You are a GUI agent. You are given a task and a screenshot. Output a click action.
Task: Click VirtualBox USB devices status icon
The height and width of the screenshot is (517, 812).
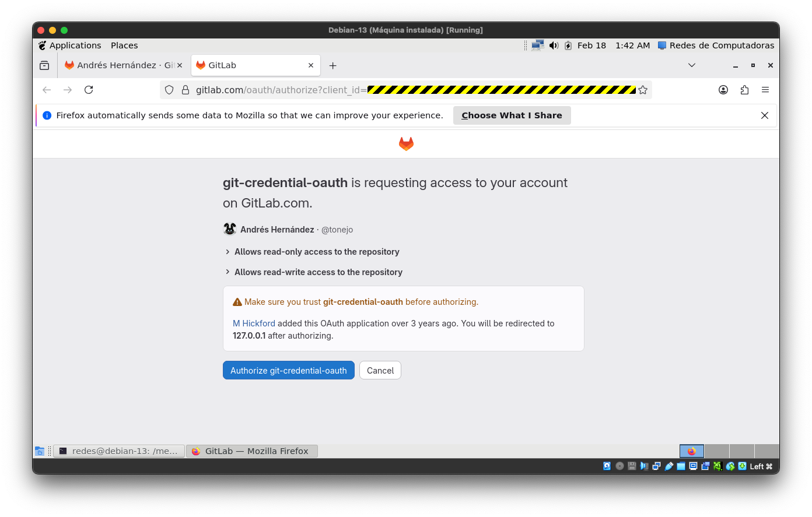[668, 466]
